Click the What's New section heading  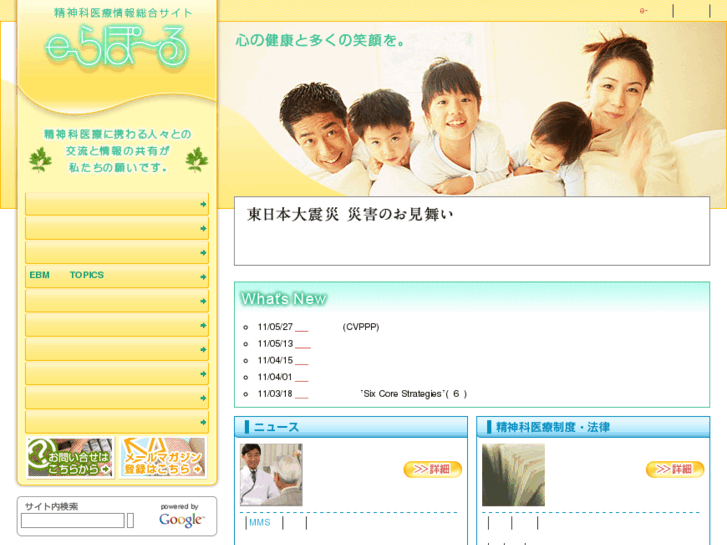283,299
